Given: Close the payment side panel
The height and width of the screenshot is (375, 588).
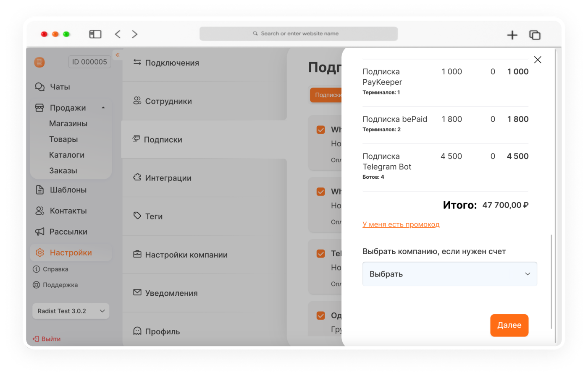Looking at the screenshot, I should tap(538, 60).
